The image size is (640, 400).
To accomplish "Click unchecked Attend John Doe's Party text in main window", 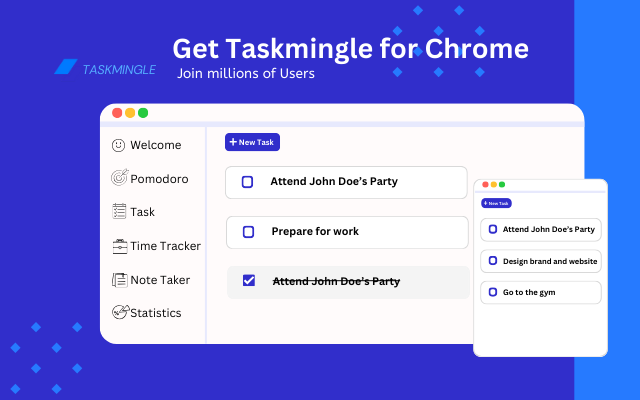I will click(x=334, y=181).
